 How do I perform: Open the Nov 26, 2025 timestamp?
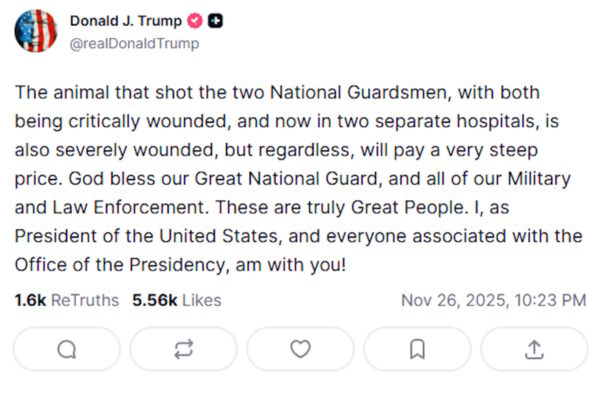coord(493,300)
